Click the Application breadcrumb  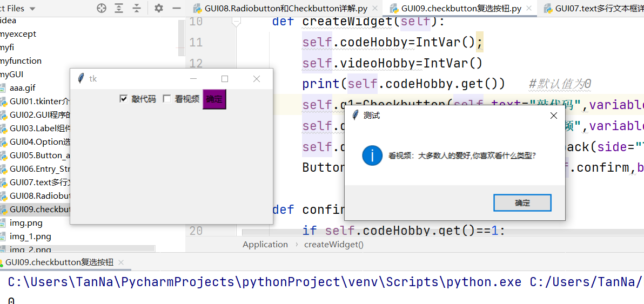tap(265, 245)
